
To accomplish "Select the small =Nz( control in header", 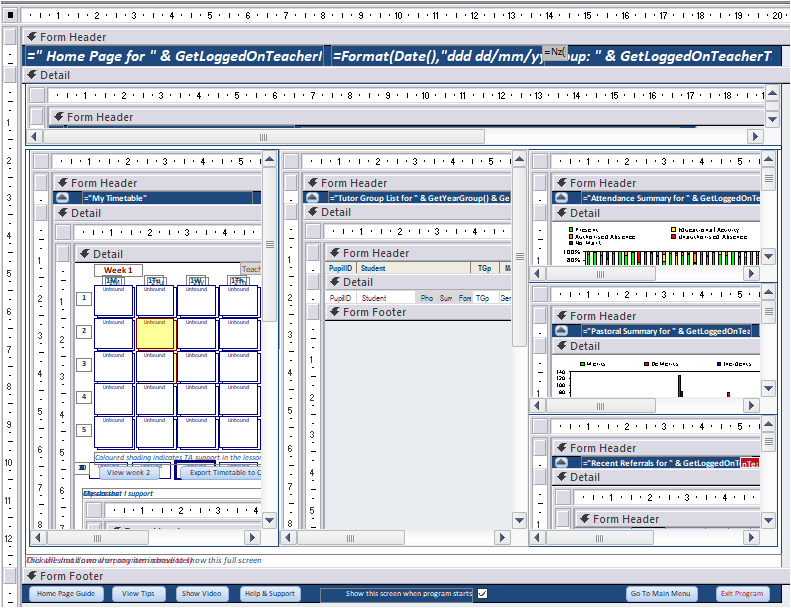I will click(555, 52).
